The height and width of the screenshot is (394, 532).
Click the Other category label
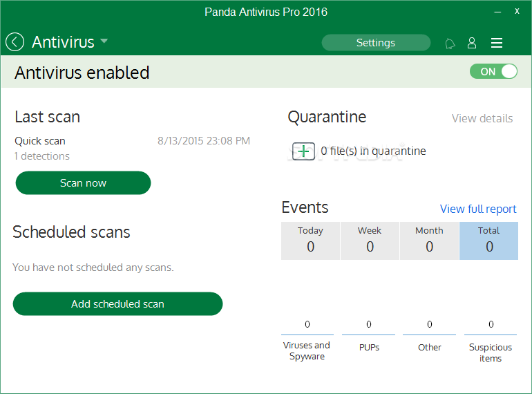pos(430,348)
